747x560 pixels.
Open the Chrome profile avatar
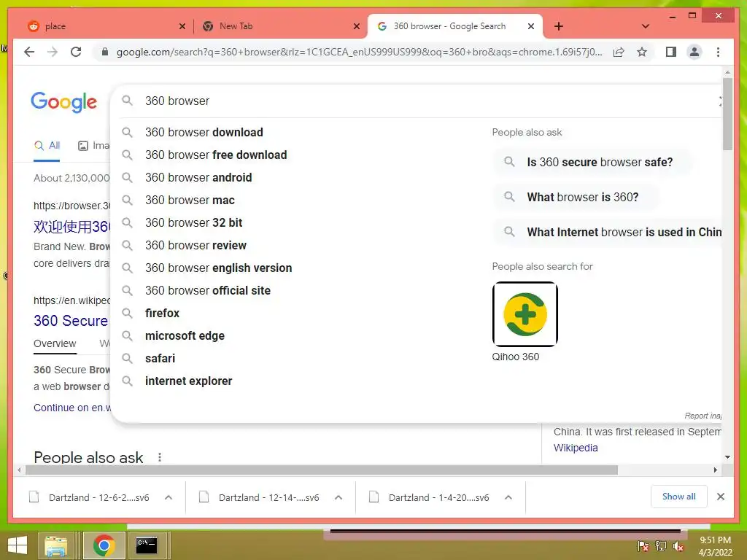click(694, 52)
